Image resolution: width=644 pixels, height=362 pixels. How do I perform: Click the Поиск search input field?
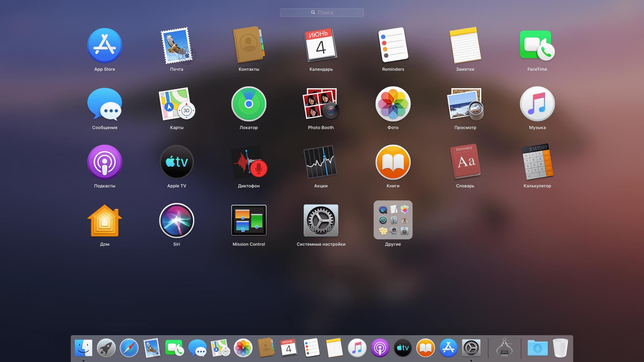322,12
